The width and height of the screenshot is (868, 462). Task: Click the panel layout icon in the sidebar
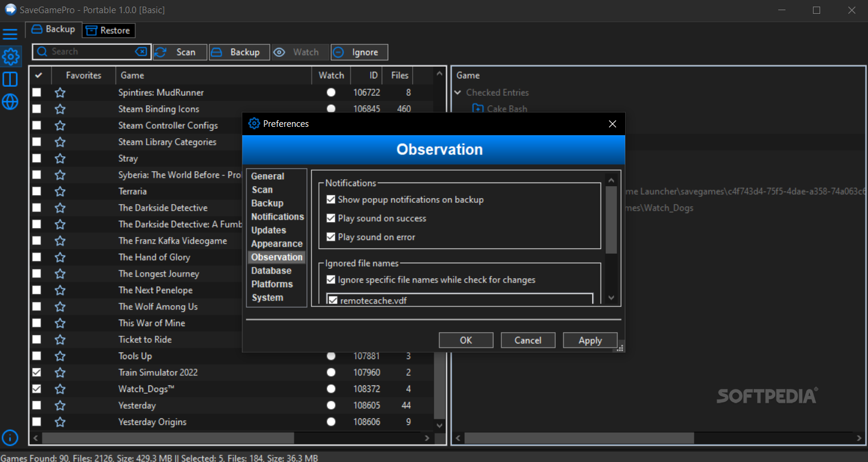(x=10, y=79)
